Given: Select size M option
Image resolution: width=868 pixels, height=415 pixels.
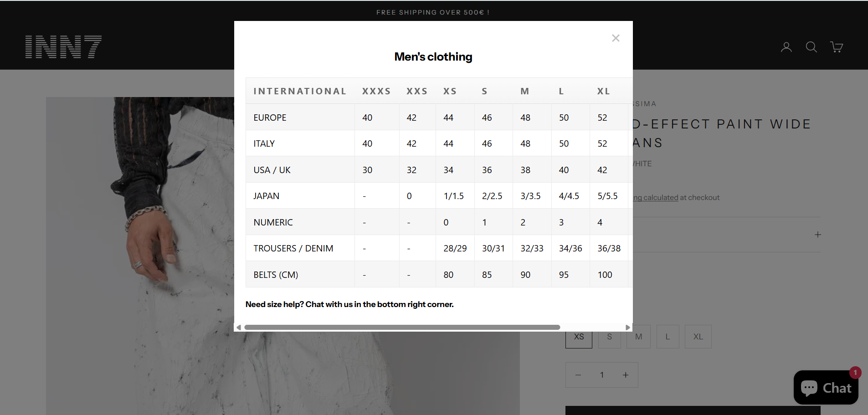Looking at the screenshot, I should click(x=638, y=337).
